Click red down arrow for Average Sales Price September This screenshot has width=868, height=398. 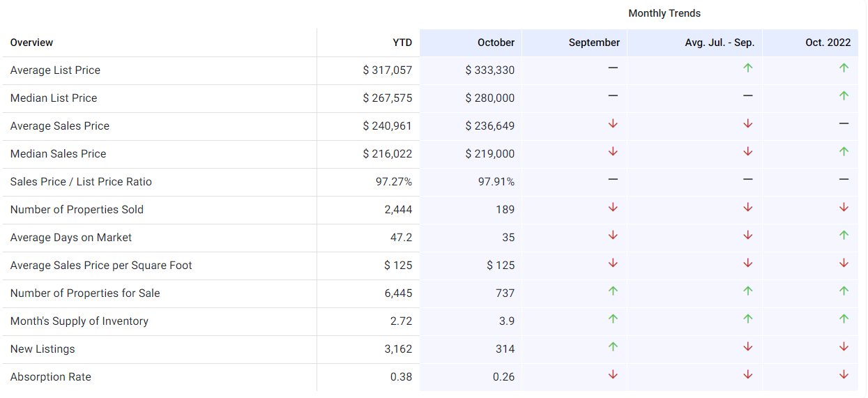click(613, 124)
